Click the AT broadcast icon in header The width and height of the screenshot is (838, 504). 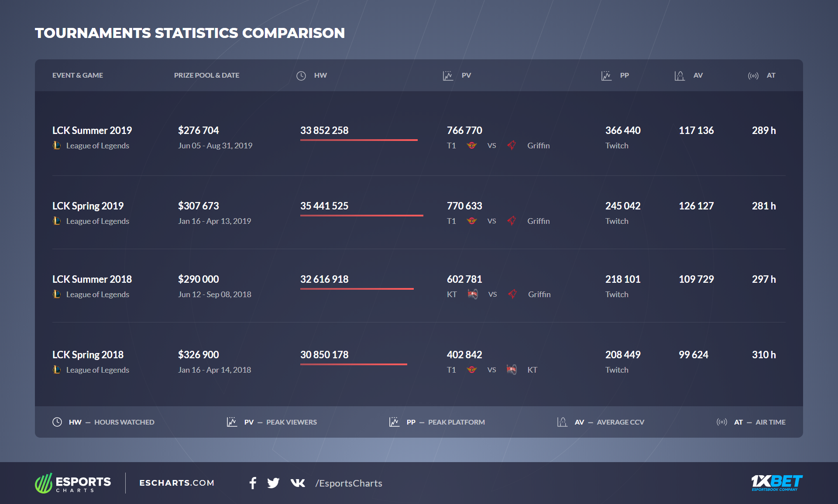click(x=753, y=75)
